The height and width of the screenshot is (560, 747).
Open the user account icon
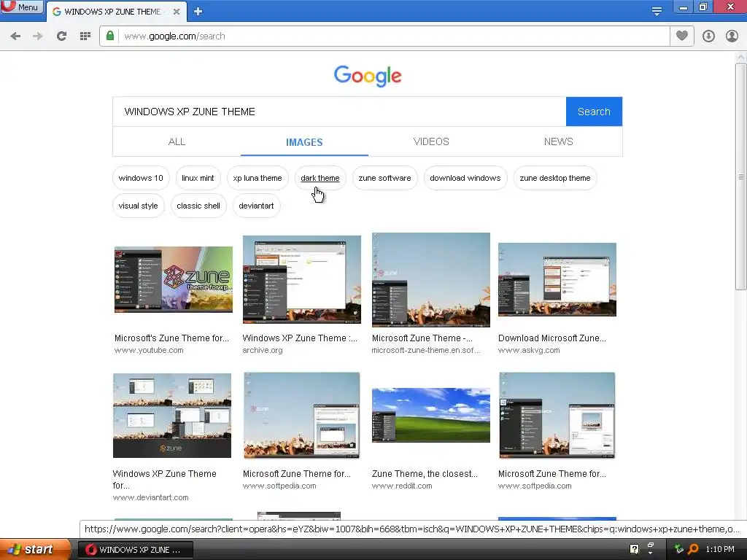coord(732,36)
